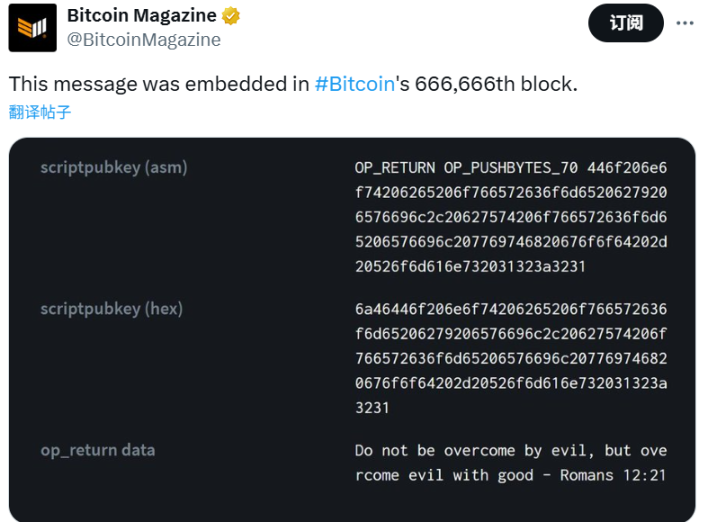Screen dimensions: 708x522
Task: Click the scriptpubkey (hex) label
Action: coord(112,309)
